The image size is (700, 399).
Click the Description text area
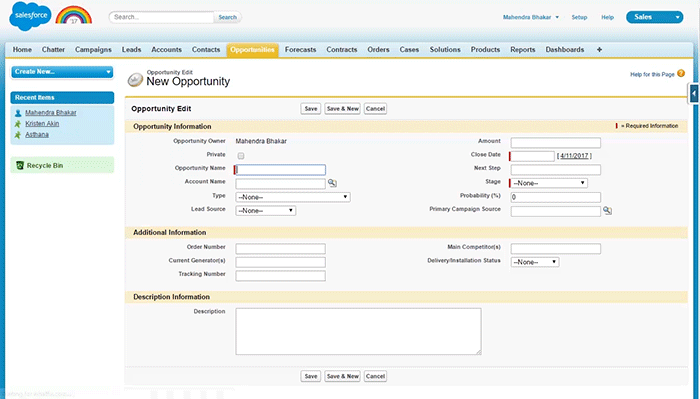[358, 332]
